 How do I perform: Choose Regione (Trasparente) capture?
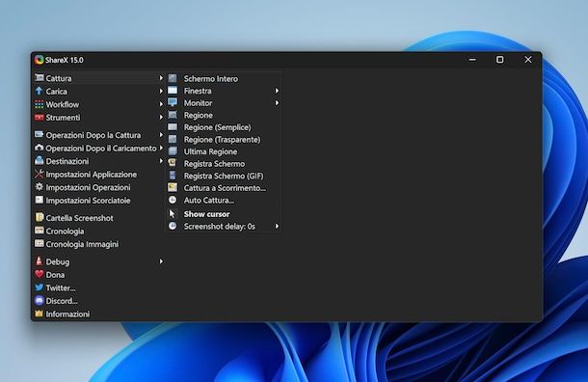coord(223,139)
